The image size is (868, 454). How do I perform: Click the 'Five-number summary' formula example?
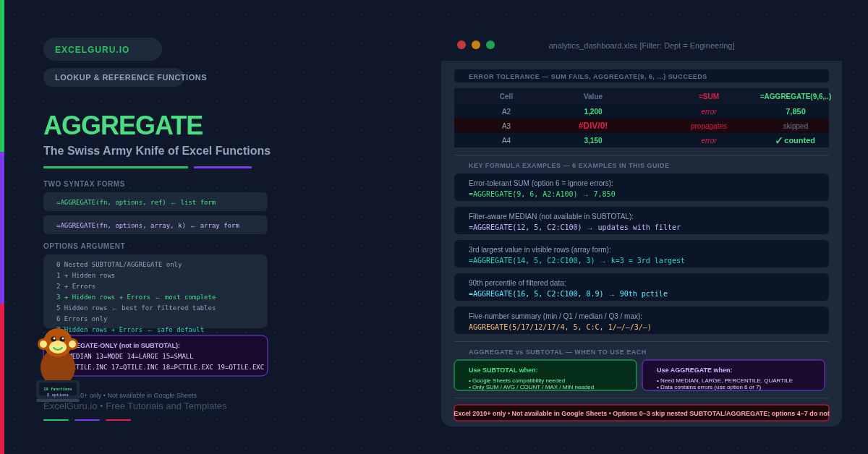tap(642, 320)
